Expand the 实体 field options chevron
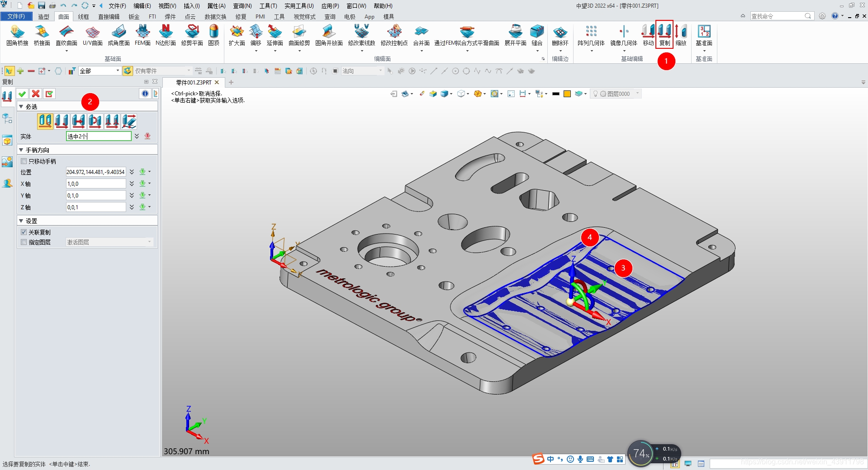The width and height of the screenshot is (868, 470). (x=137, y=136)
